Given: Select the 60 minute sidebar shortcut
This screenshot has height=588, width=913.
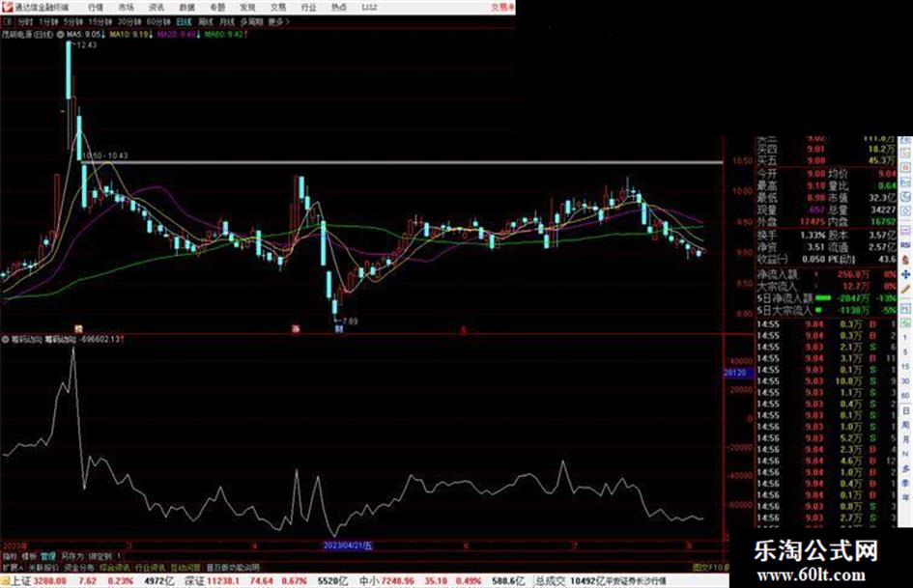Looking at the screenshot, I should tap(905, 396).
